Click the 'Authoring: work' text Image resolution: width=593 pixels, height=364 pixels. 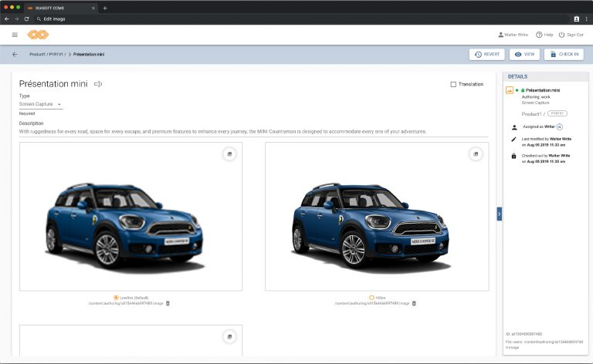[x=536, y=97]
